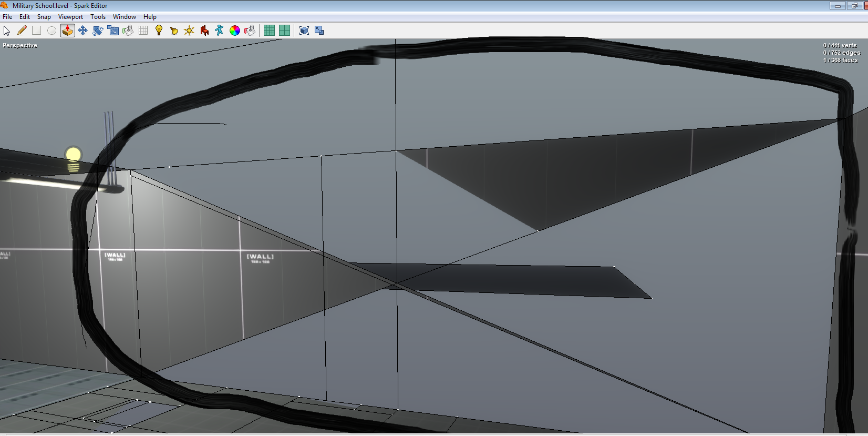Restore down the Spark Editor window
Screen dimensions: 868x436
[x=854, y=6]
